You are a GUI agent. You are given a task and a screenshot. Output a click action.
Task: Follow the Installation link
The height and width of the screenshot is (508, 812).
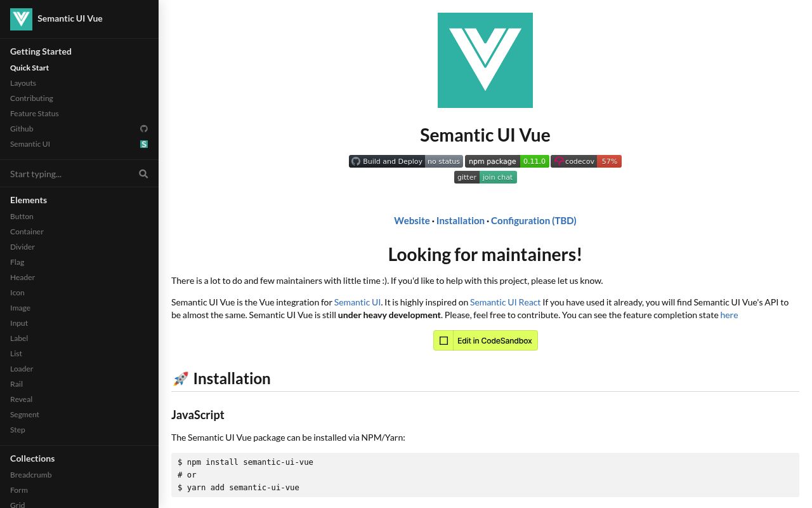coord(461,221)
